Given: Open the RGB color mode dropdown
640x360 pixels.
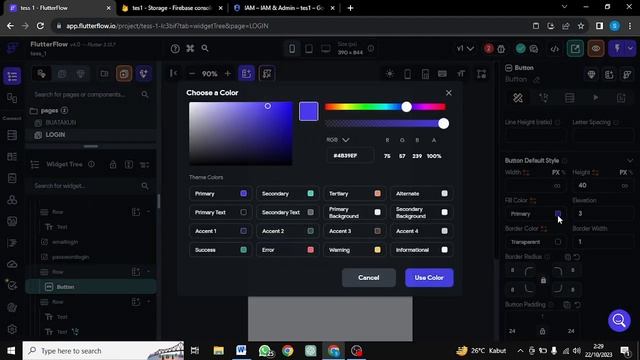Looking at the screenshot, I should click(338, 140).
